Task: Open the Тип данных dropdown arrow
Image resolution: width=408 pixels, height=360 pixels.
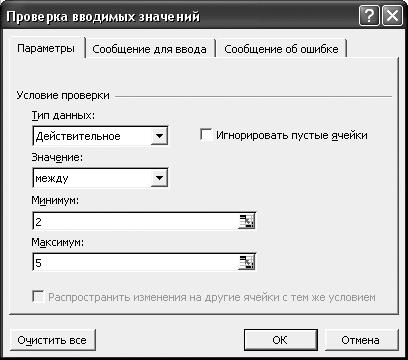Action: pyautogui.click(x=159, y=136)
